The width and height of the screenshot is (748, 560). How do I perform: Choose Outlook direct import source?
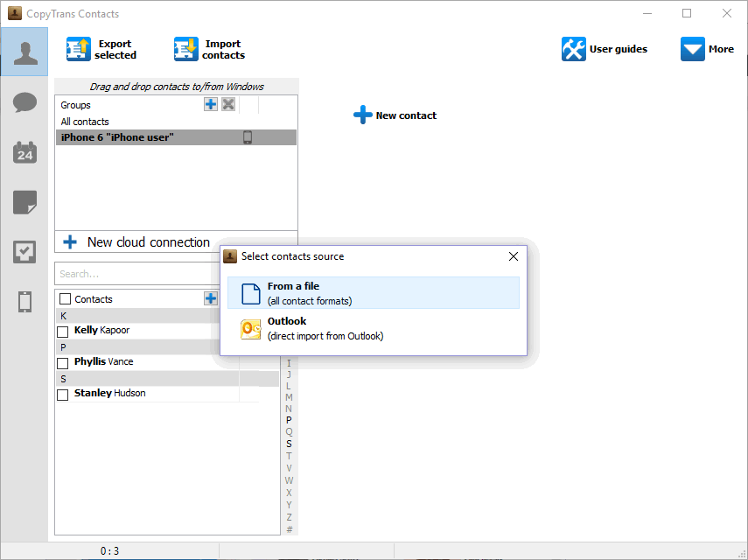[x=374, y=328]
